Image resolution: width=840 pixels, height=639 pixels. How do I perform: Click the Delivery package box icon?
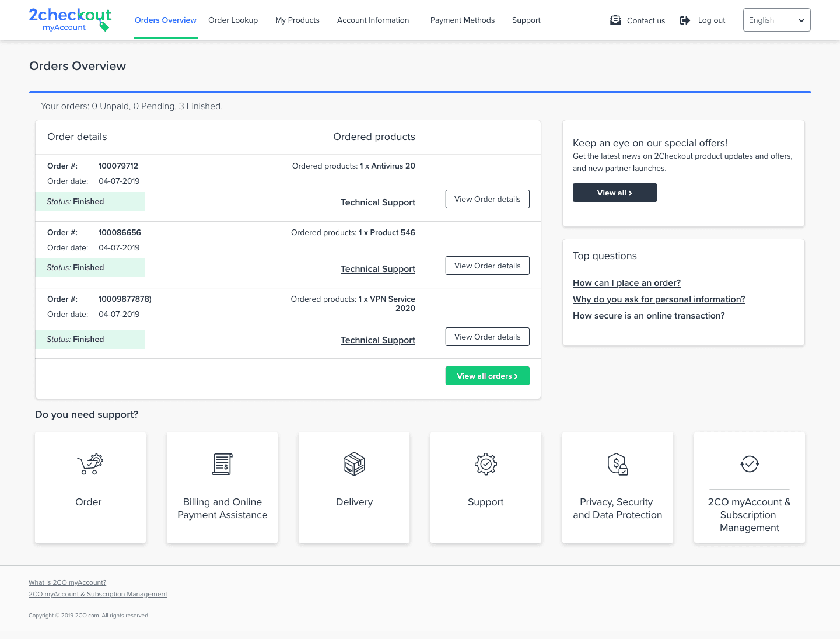click(x=354, y=464)
